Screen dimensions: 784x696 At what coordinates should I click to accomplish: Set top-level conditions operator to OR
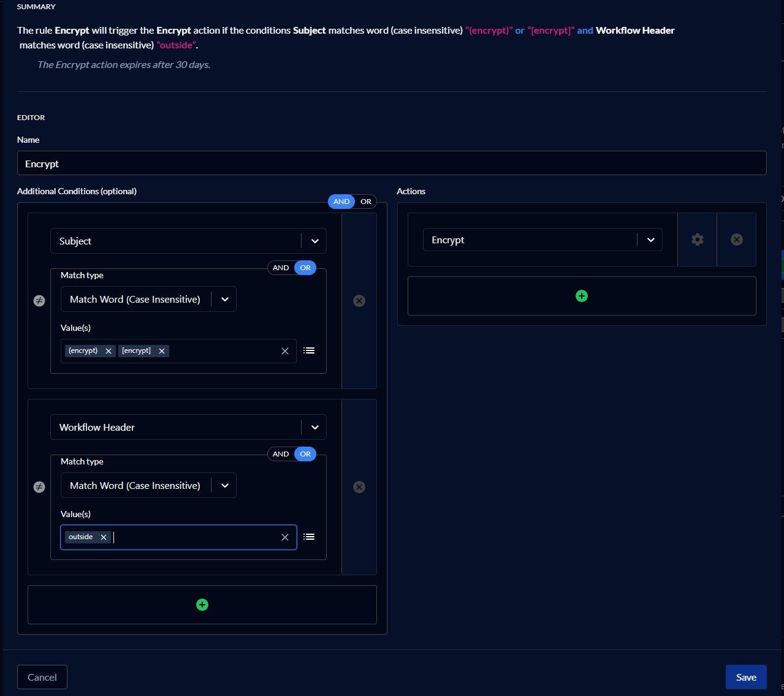(x=366, y=202)
